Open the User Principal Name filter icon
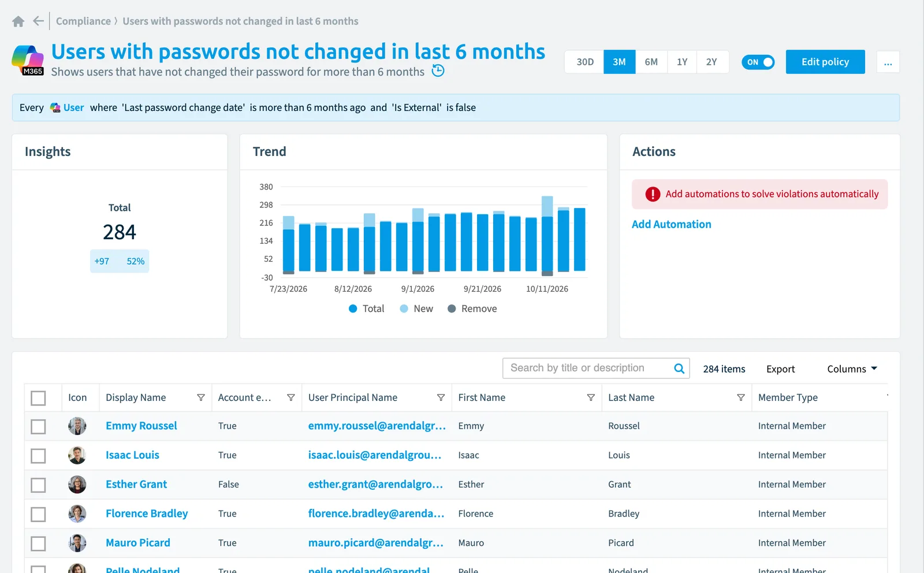This screenshot has height=573, width=924. [441, 397]
